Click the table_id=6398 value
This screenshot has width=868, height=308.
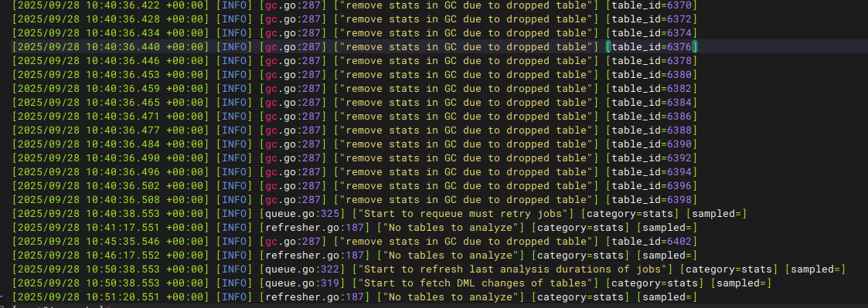tap(651, 200)
